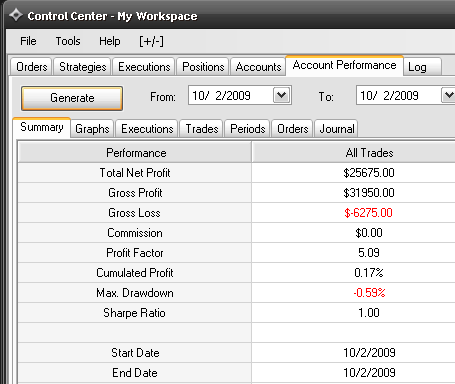Select the Commission row label
The height and width of the screenshot is (384, 455).
[135, 233]
